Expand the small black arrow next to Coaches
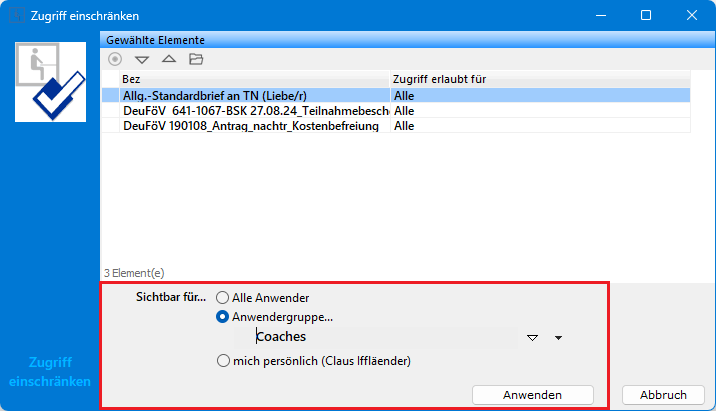The image size is (716, 411). click(x=558, y=338)
